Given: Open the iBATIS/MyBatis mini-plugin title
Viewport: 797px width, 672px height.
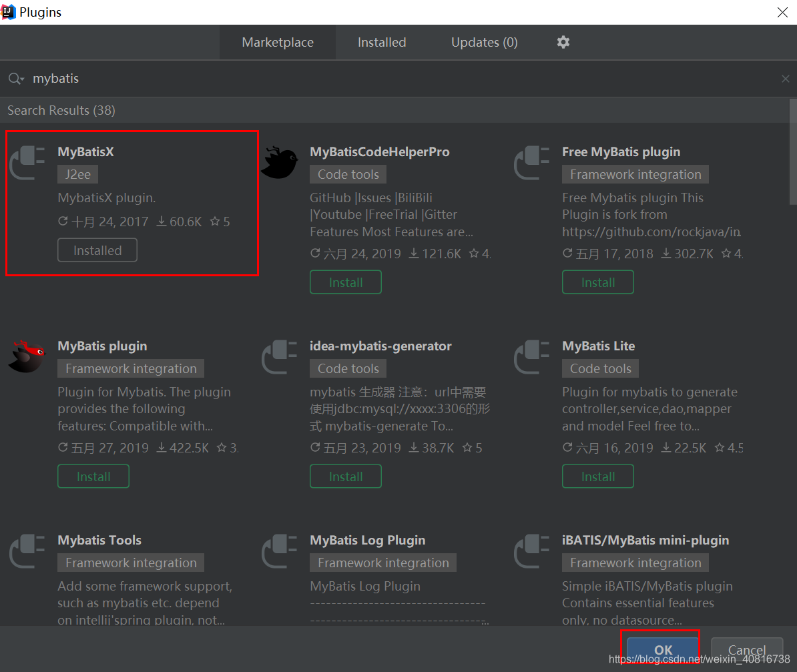Looking at the screenshot, I should (645, 540).
